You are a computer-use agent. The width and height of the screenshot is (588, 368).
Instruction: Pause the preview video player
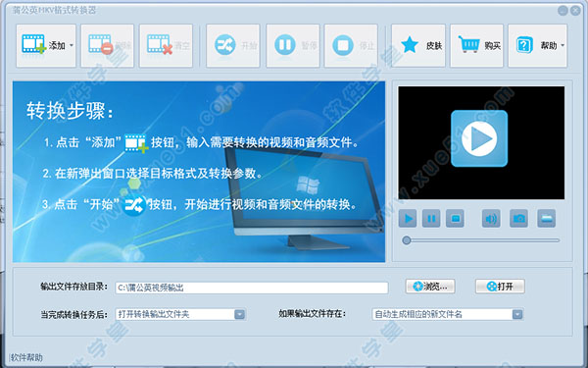tap(431, 219)
